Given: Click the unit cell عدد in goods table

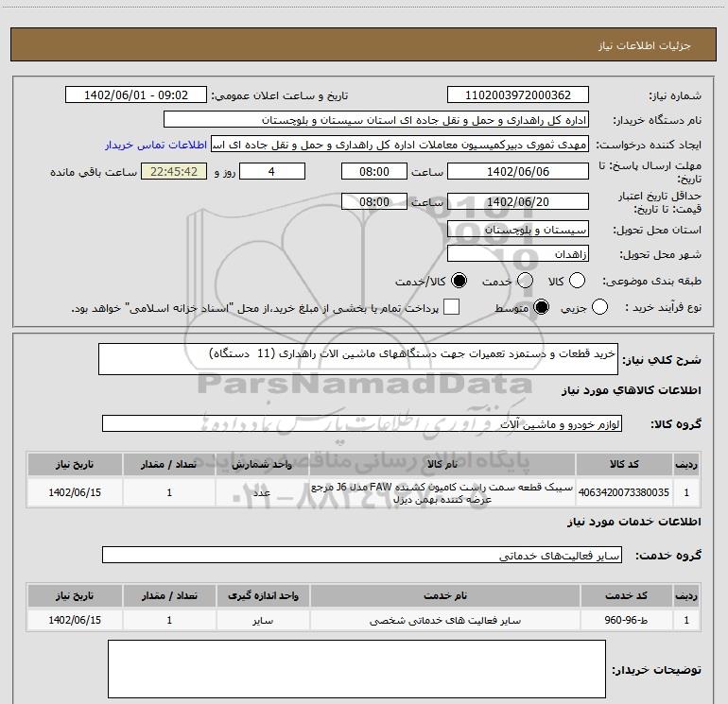Looking at the screenshot, I should pyautogui.click(x=262, y=492).
